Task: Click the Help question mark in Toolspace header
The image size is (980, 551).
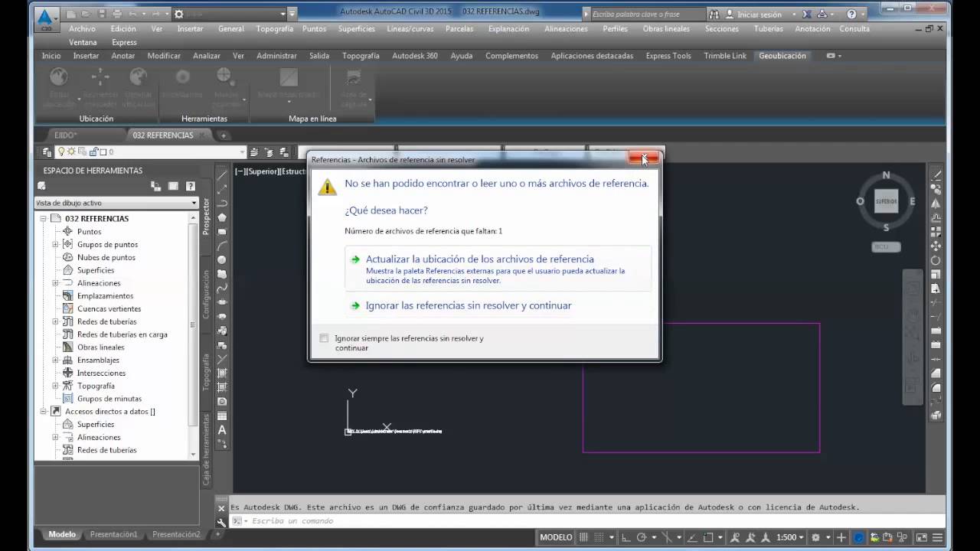Action: pos(191,186)
